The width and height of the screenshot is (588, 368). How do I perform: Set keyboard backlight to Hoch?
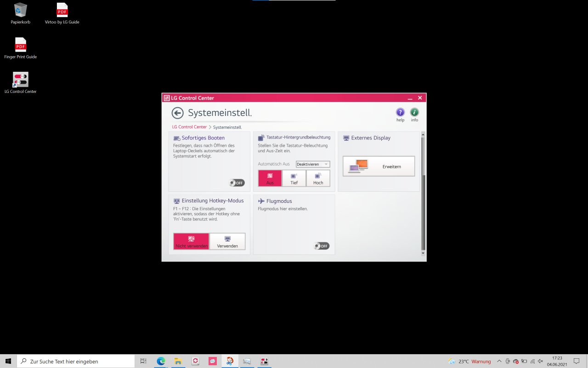tap(318, 178)
